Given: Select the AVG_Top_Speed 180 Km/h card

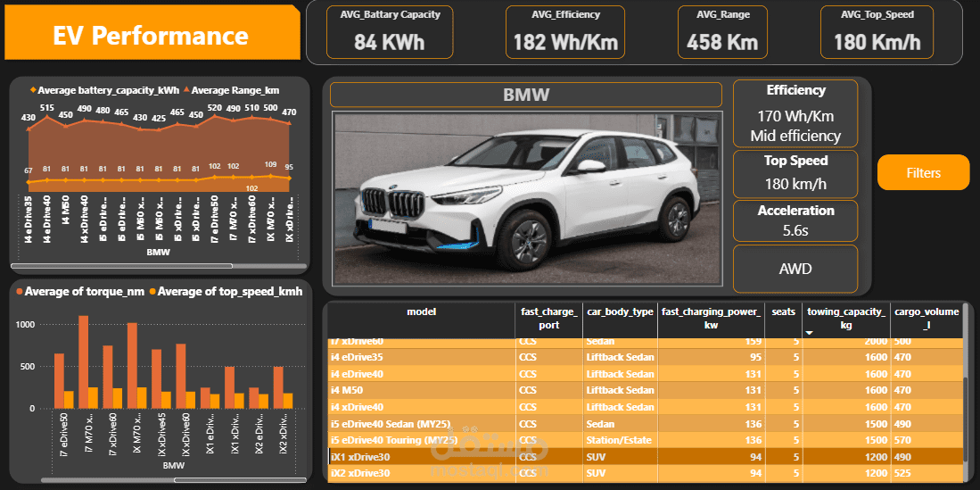Looking at the screenshot, I should [x=877, y=32].
